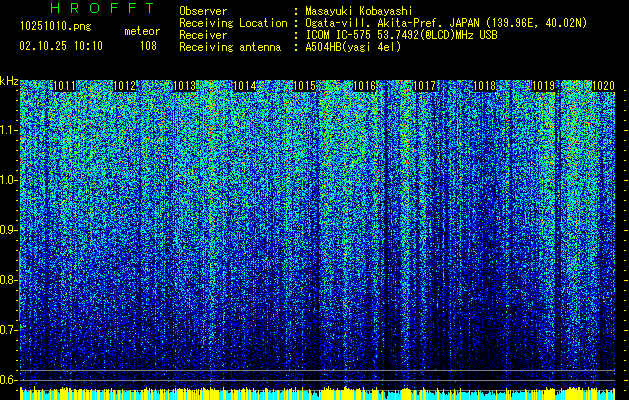Click observer name Masayuki Kobayashi
The image size is (629, 400).
tap(359, 12)
